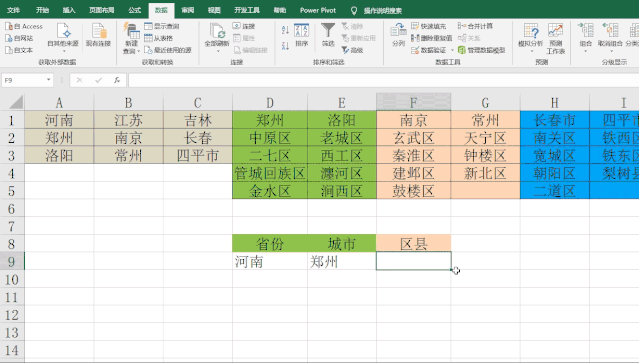639x363 pixels.
Task: Open the 取消组合 ungroup dropdown
Action: click(x=610, y=39)
